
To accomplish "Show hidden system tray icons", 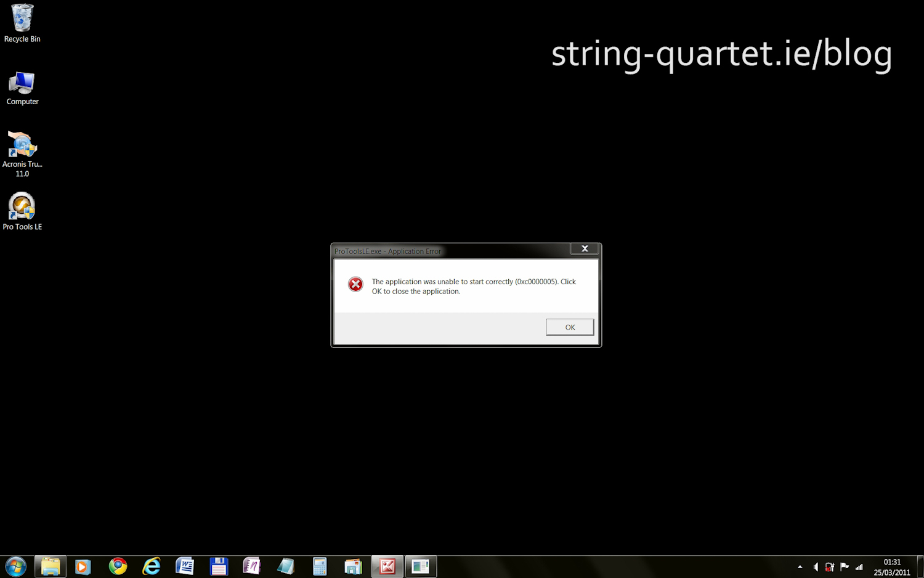I will pos(800,567).
